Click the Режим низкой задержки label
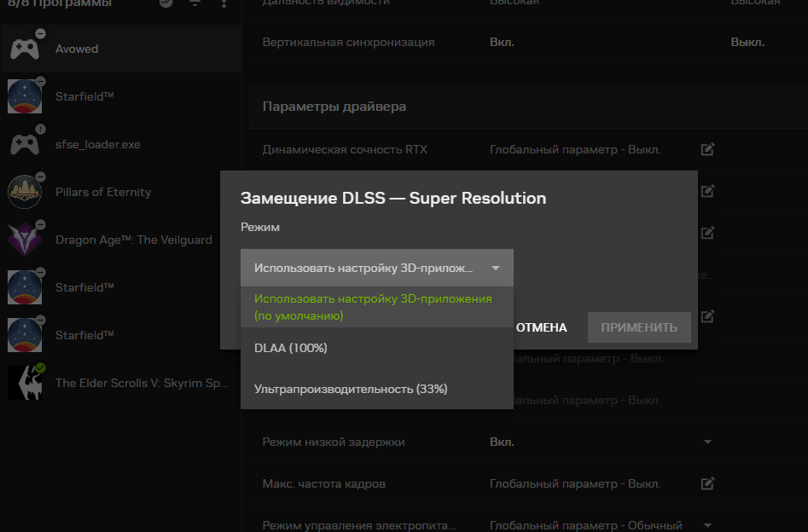Viewport: 808px width, 532px height. (334, 442)
